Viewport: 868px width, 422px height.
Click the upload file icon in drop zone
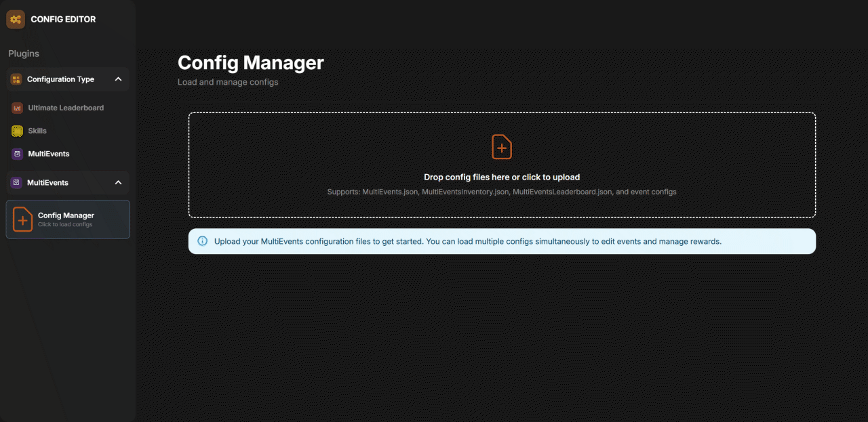tap(502, 147)
